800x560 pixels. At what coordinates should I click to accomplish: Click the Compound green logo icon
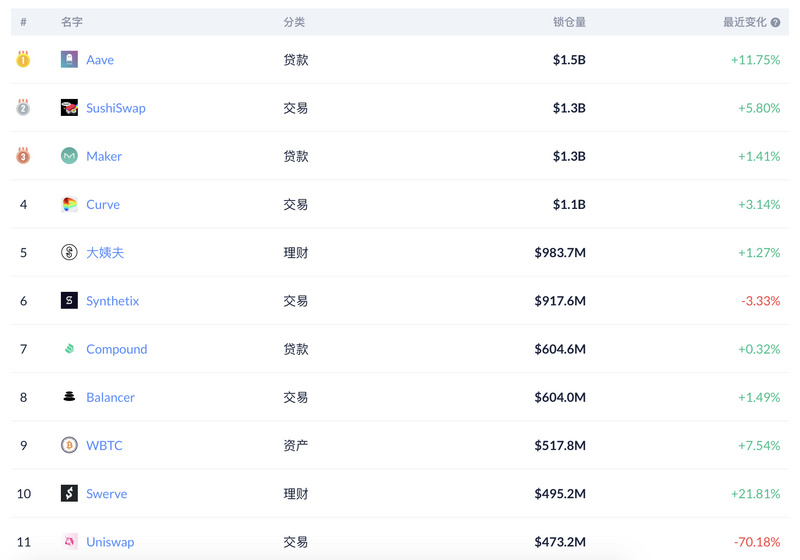[x=69, y=349]
